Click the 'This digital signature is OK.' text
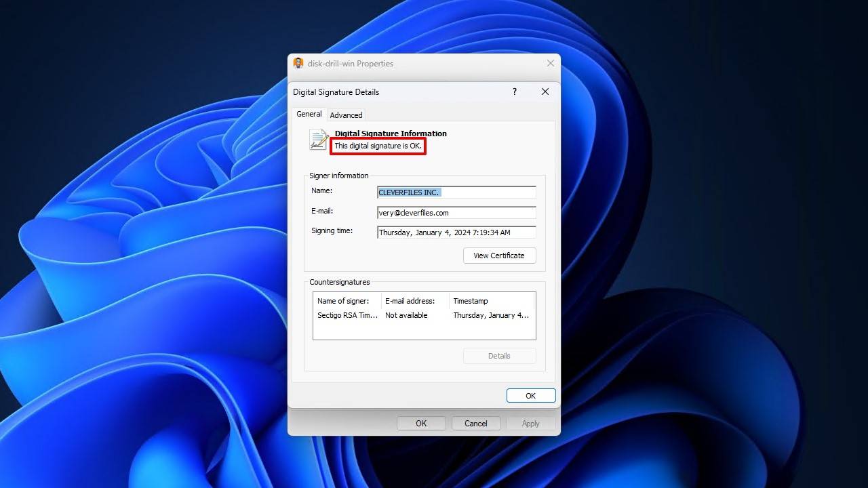This screenshot has width=868, height=488. pos(378,146)
